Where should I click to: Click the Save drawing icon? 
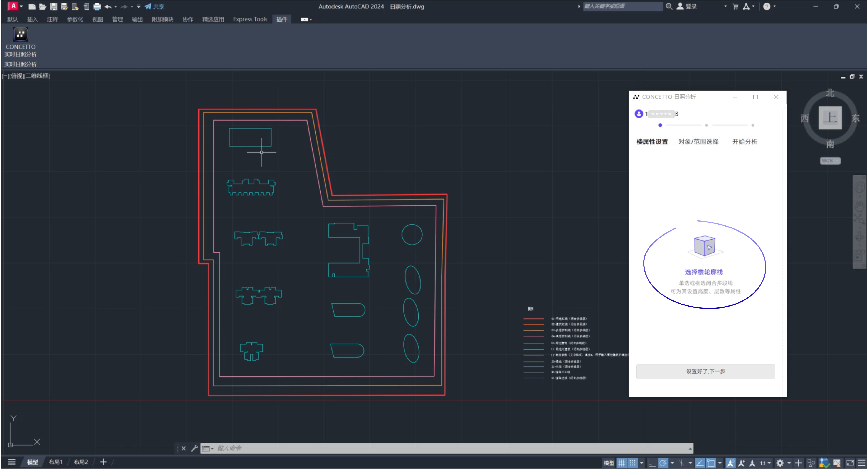[54, 6]
